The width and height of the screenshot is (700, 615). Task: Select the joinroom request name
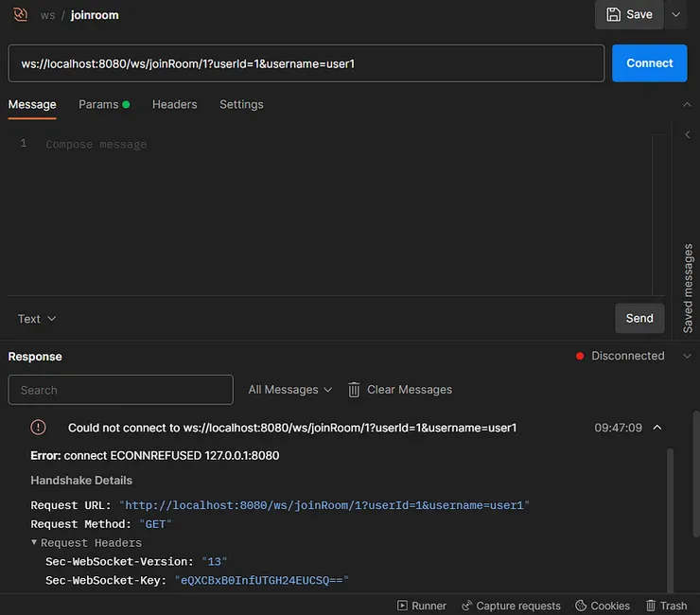pos(95,15)
